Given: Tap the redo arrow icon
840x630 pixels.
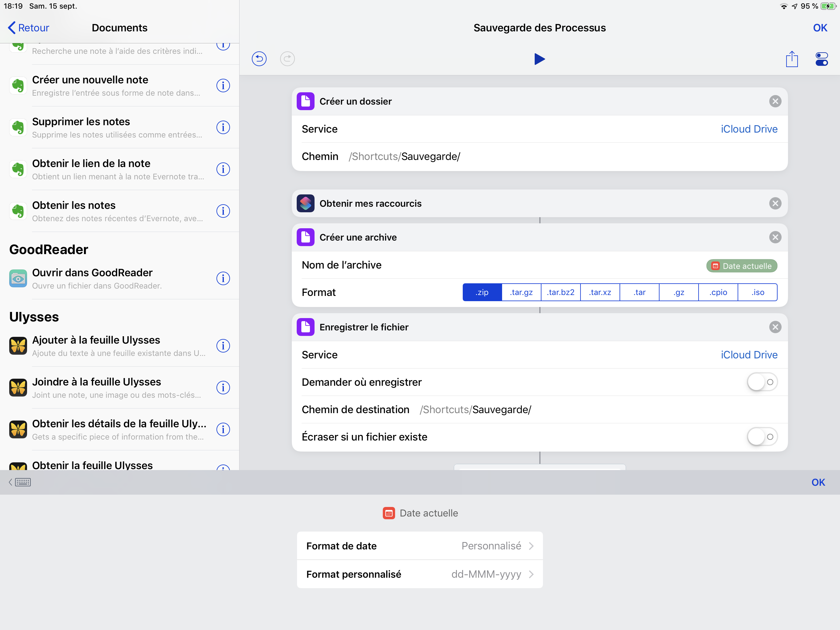Looking at the screenshot, I should tap(287, 59).
